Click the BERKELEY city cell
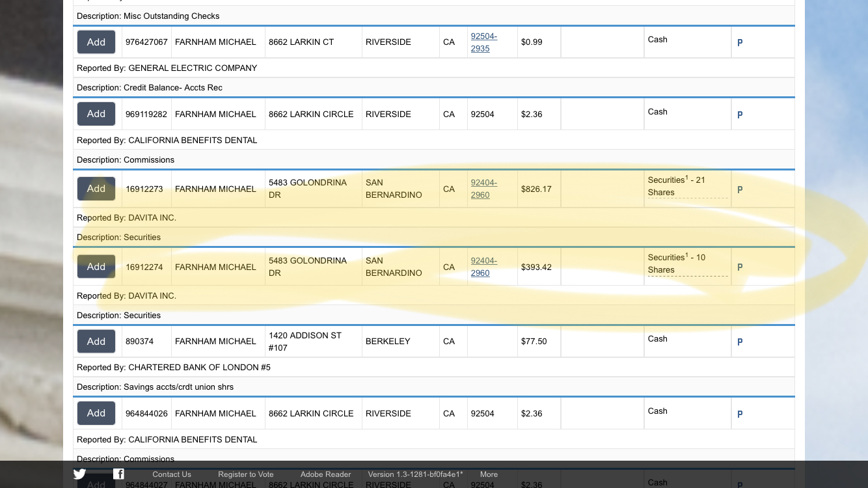This screenshot has height=488, width=868. (388, 342)
